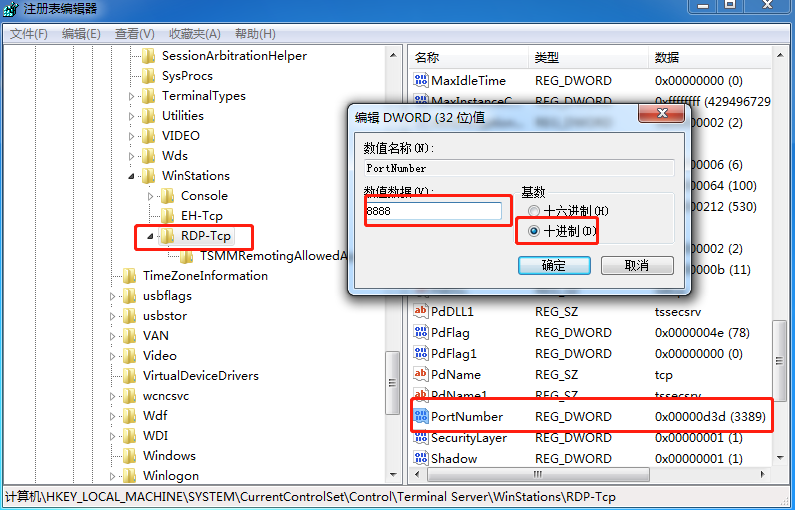
Task: Expand the TerminalTypes tree node
Action: (132, 96)
